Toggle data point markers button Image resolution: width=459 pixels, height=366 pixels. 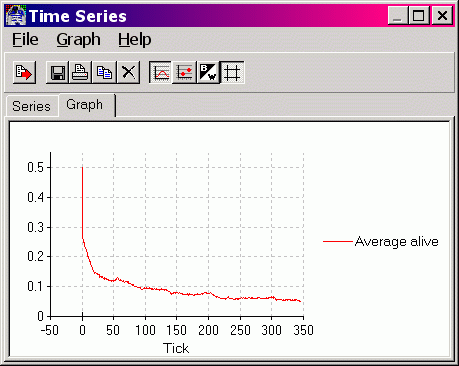click(184, 72)
